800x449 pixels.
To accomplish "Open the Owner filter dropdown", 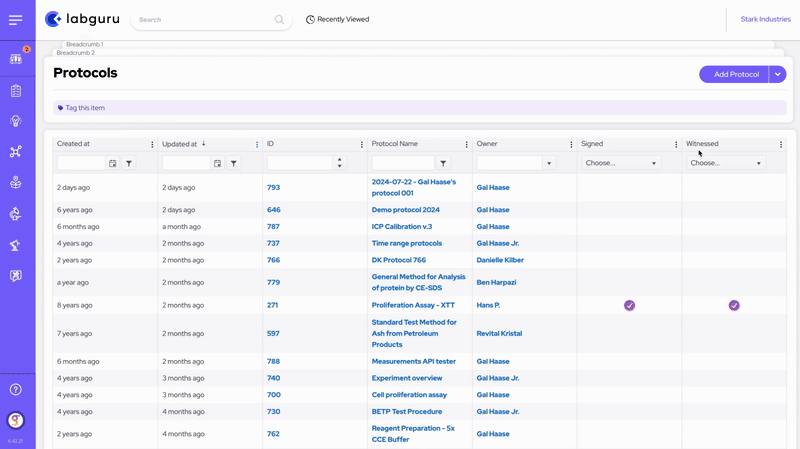I will pyautogui.click(x=549, y=163).
